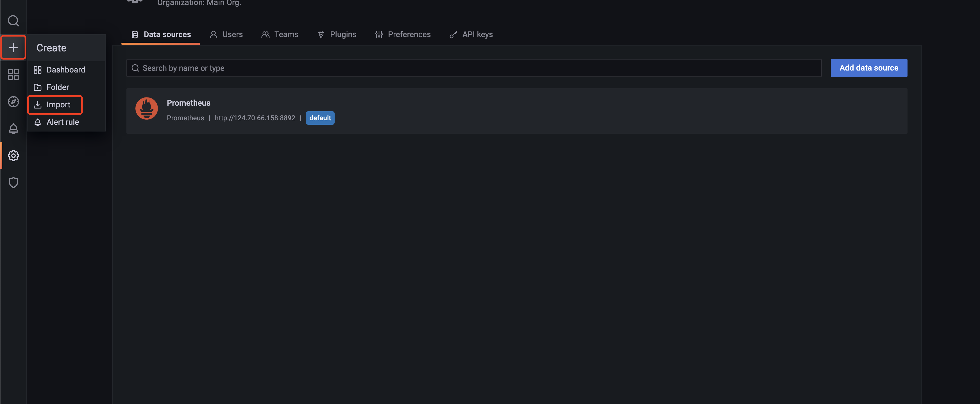Open Alerting via the bell icon

click(13, 129)
